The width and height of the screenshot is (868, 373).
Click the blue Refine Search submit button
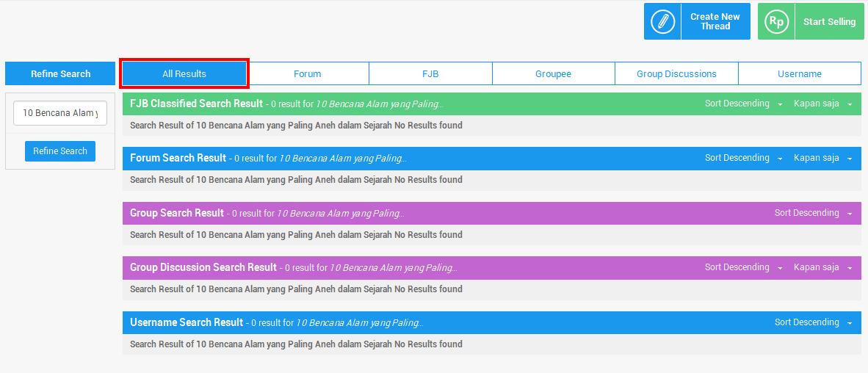60,151
